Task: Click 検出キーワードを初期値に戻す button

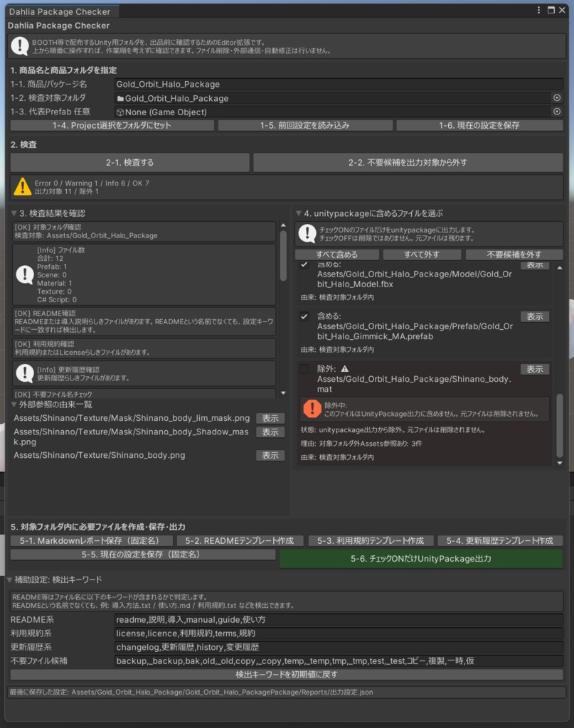Action: click(x=287, y=674)
